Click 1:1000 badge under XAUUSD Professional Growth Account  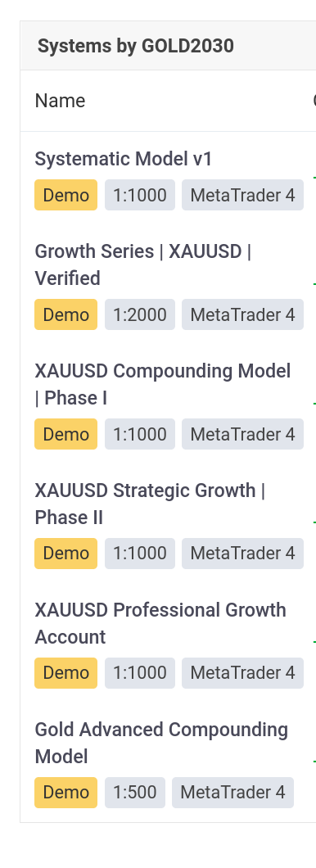coord(140,673)
